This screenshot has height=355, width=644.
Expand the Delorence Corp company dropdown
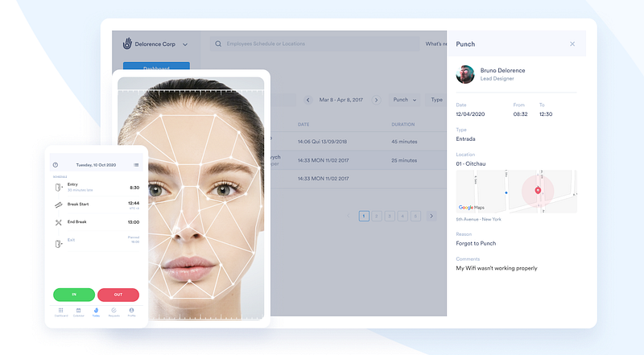pos(185,44)
